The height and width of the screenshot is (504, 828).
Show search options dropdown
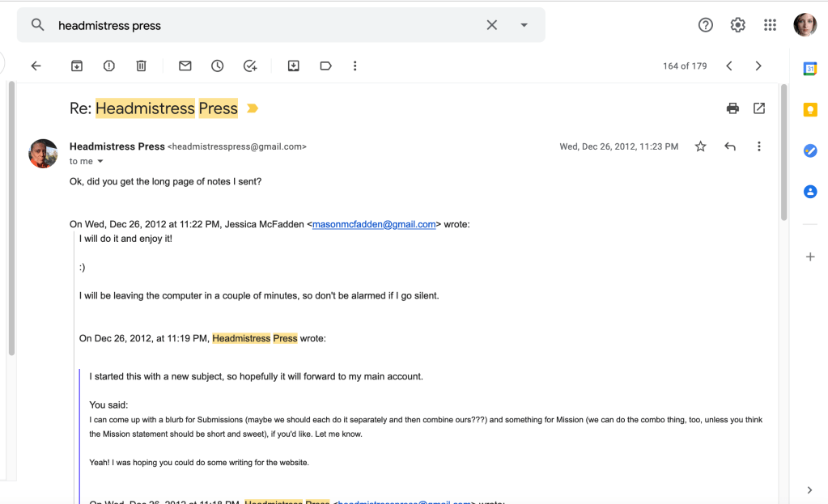click(524, 25)
